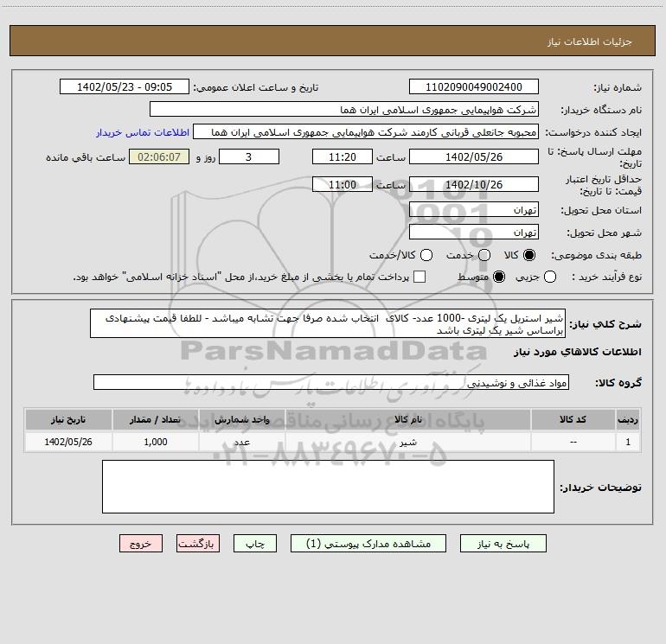This screenshot has height=644, width=666.
Task: Click the table date cell 1402/05/26
Action: [x=68, y=442]
